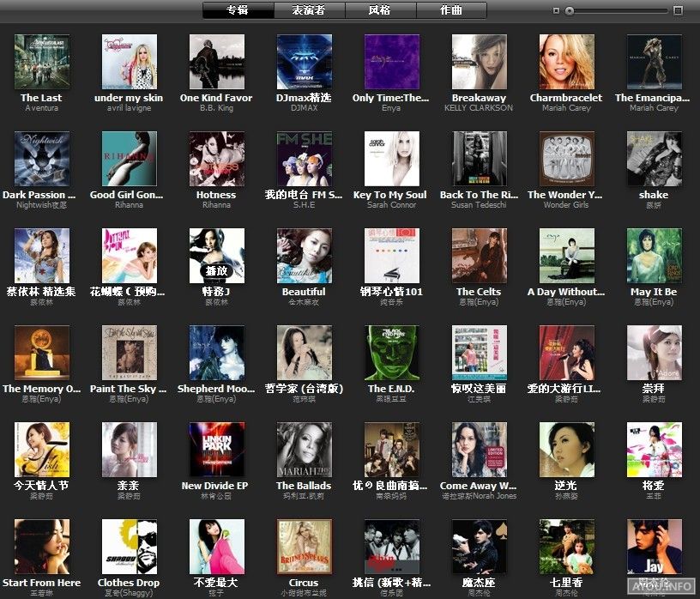Switch to the 表演者 (Artists) tab

pyautogui.click(x=309, y=9)
